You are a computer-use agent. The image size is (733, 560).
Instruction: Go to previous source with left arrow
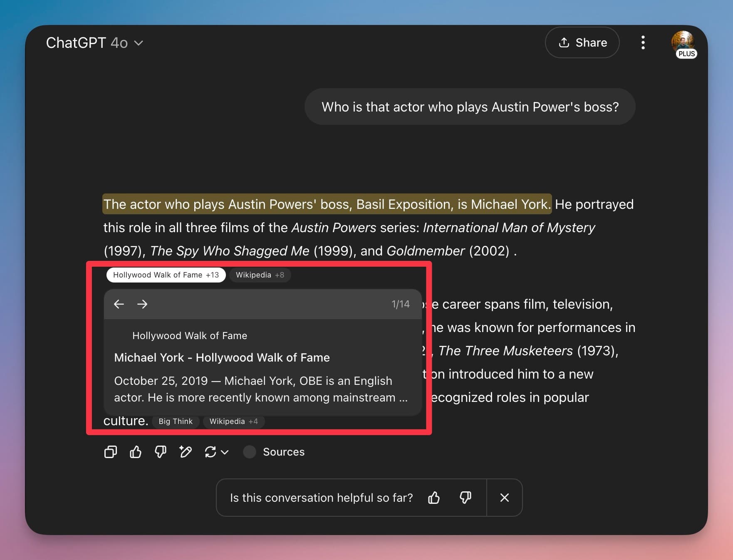[x=119, y=304]
